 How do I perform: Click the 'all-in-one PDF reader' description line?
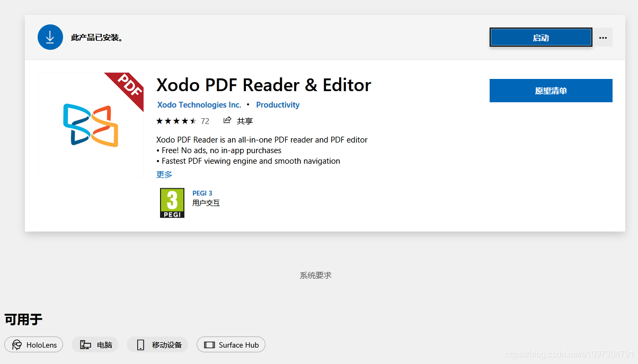262,140
